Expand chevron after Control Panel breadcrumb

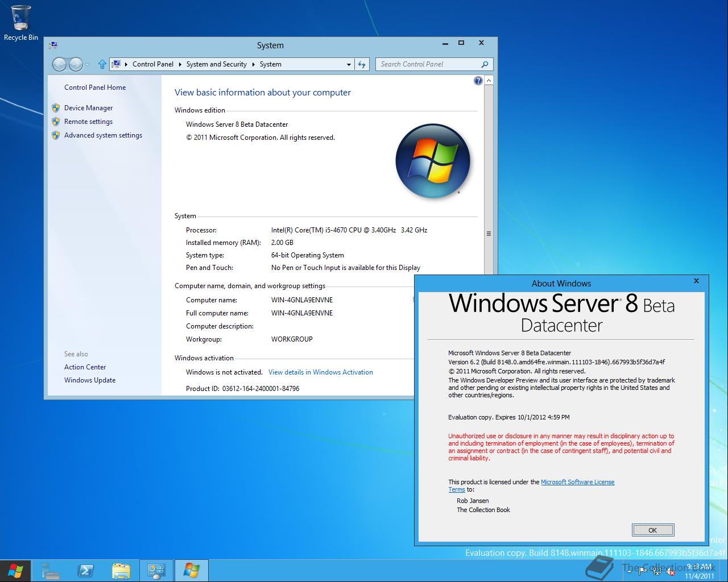point(180,64)
